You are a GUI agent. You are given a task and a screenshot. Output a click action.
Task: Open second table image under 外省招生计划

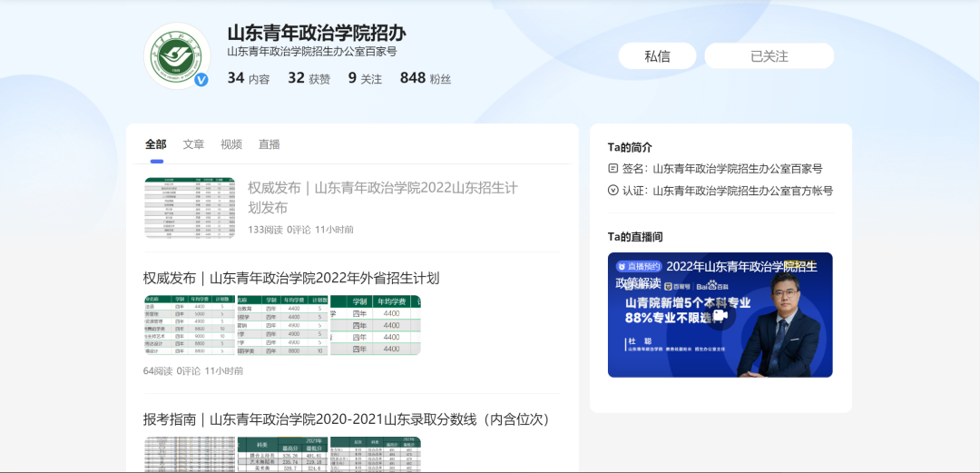[x=282, y=325]
